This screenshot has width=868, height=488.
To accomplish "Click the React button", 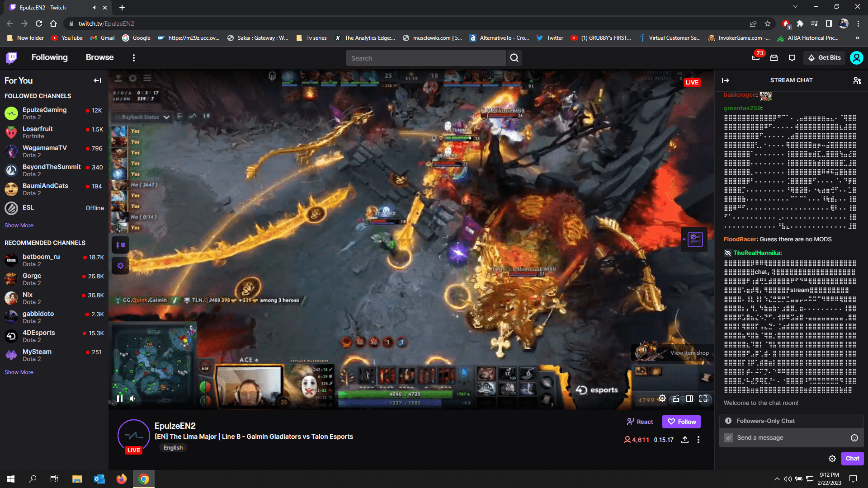I will (x=640, y=421).
